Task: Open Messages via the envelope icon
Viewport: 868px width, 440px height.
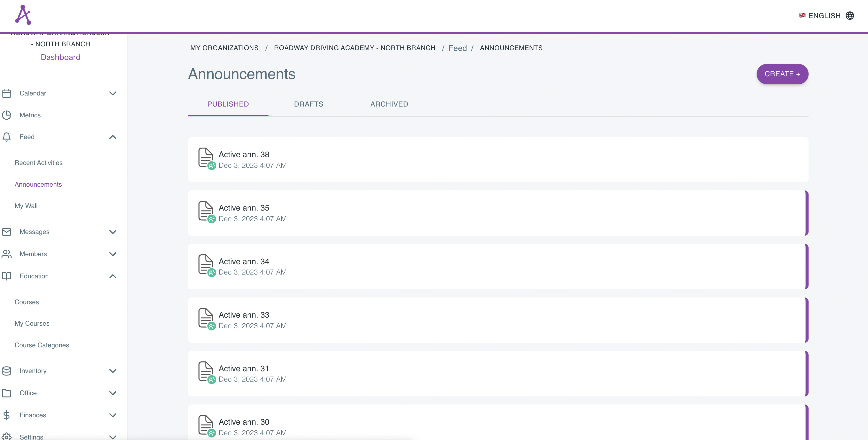Action: click(x=7, y=232)
